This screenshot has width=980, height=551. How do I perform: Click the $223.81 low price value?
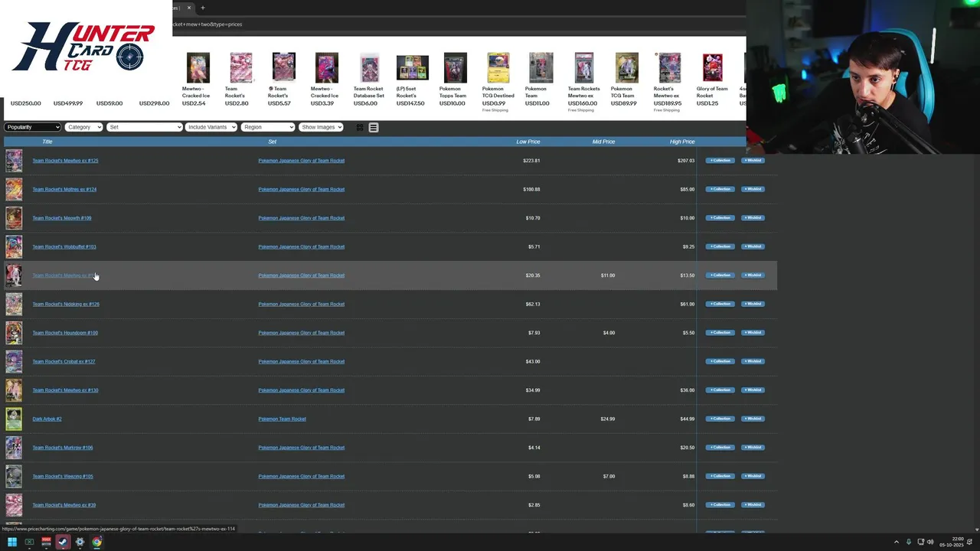pyautogui.click(x=531, y=161)
